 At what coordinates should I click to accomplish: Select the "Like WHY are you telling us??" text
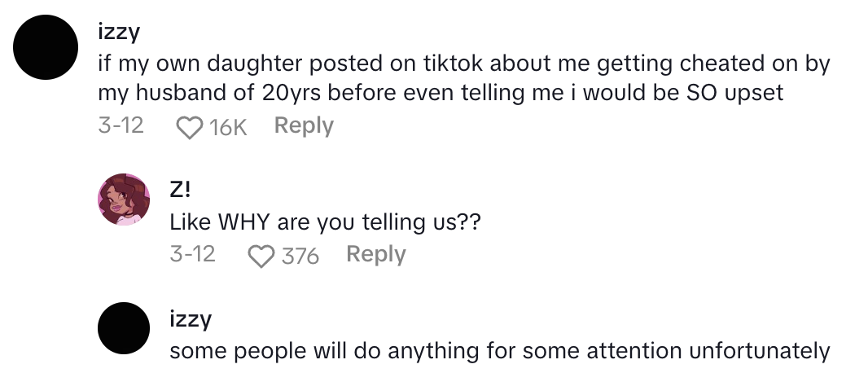tap(325, 222)
